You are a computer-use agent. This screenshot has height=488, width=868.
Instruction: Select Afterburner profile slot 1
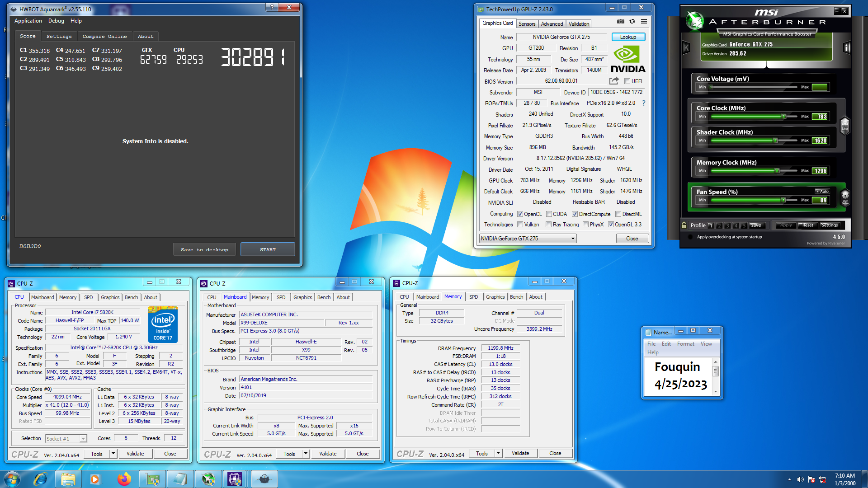coord(711,225)
